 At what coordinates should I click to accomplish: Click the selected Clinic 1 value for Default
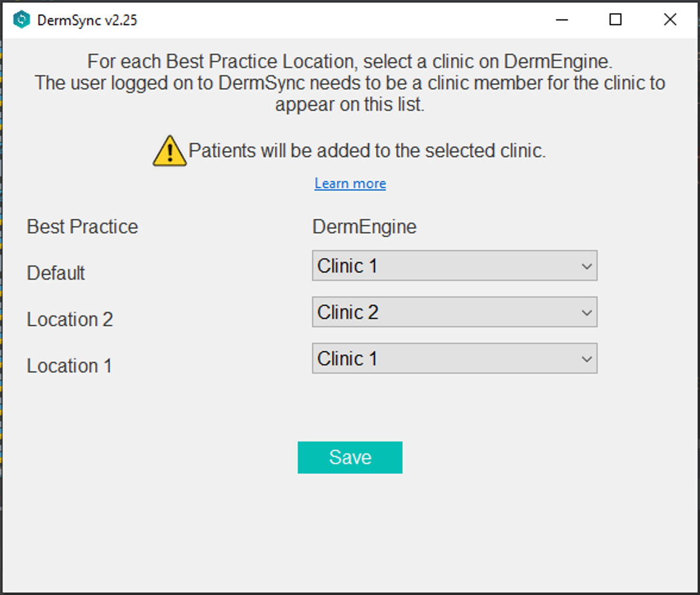tap(348, 265)
